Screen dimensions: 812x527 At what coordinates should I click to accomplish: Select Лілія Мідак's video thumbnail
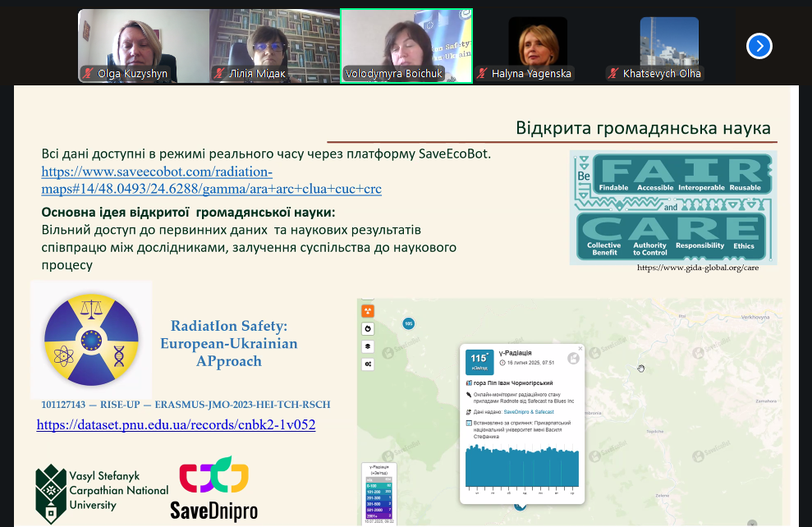(x=274, y=39)
